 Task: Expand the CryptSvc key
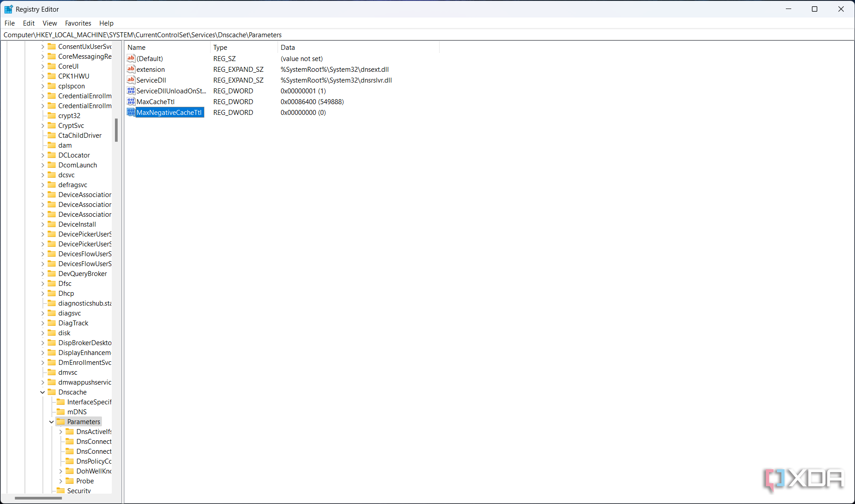43,125
